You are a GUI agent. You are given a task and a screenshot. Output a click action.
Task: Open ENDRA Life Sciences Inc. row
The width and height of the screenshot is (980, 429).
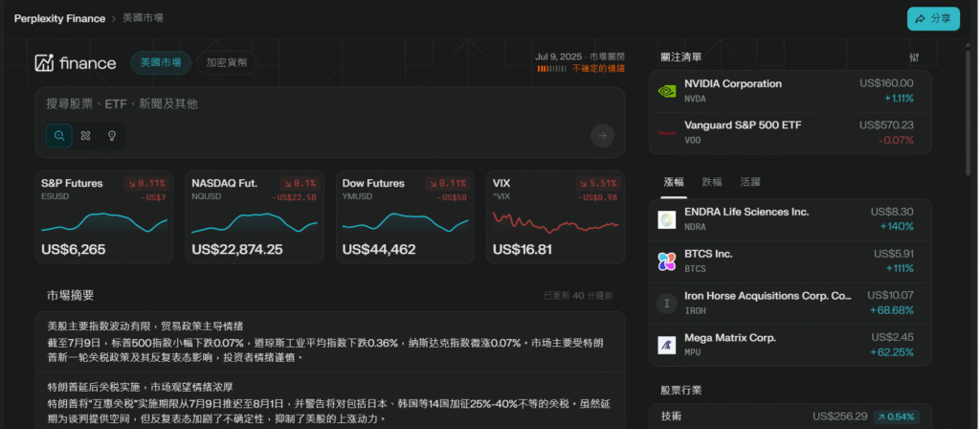pos(790,219)
